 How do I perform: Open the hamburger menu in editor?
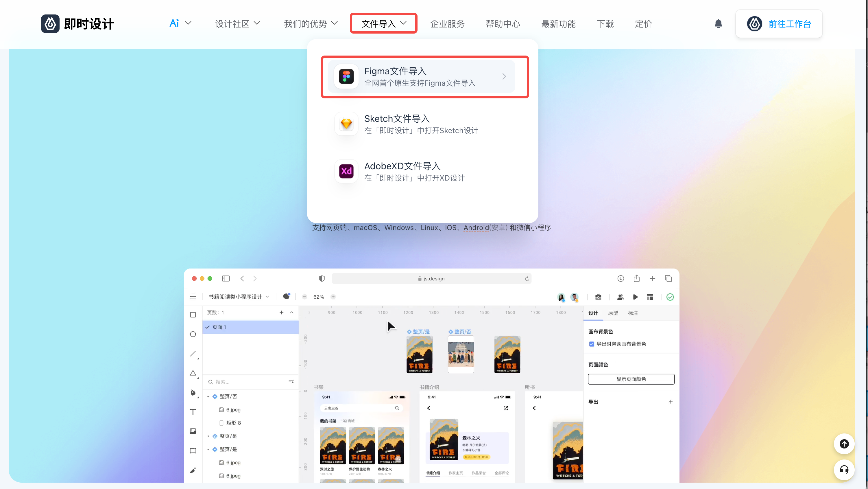pyautogui.click(x=193, y=296)
